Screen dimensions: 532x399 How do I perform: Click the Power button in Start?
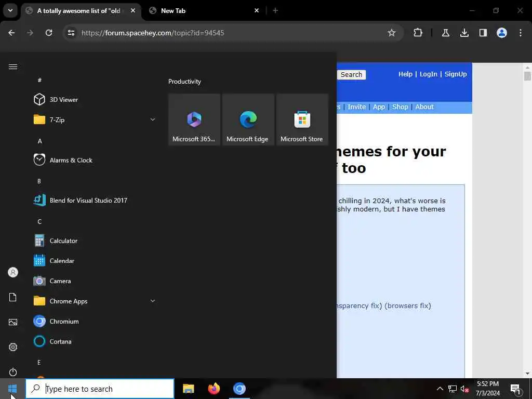[x=13, y=372]
